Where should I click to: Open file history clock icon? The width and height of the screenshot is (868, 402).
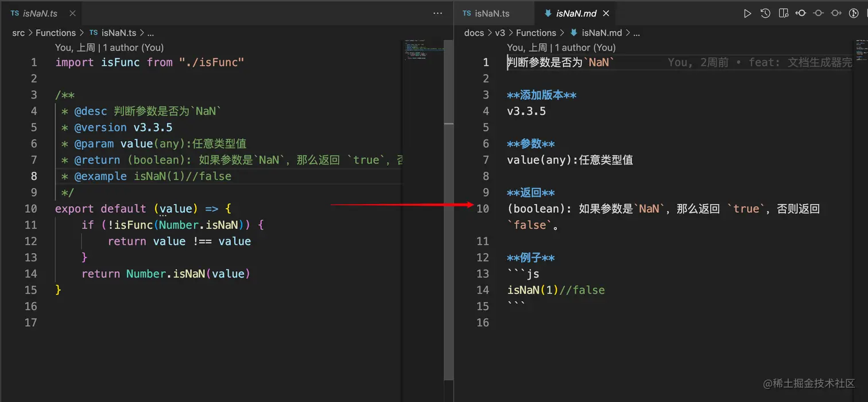tap(765, 13)
